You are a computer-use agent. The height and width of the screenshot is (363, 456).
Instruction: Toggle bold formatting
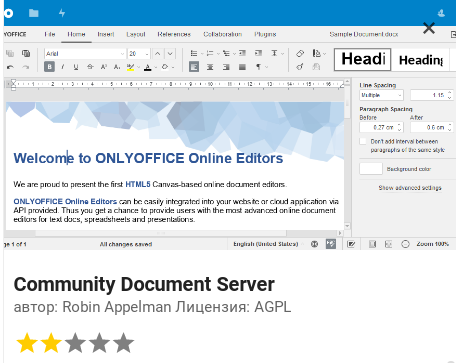(49, 67)
